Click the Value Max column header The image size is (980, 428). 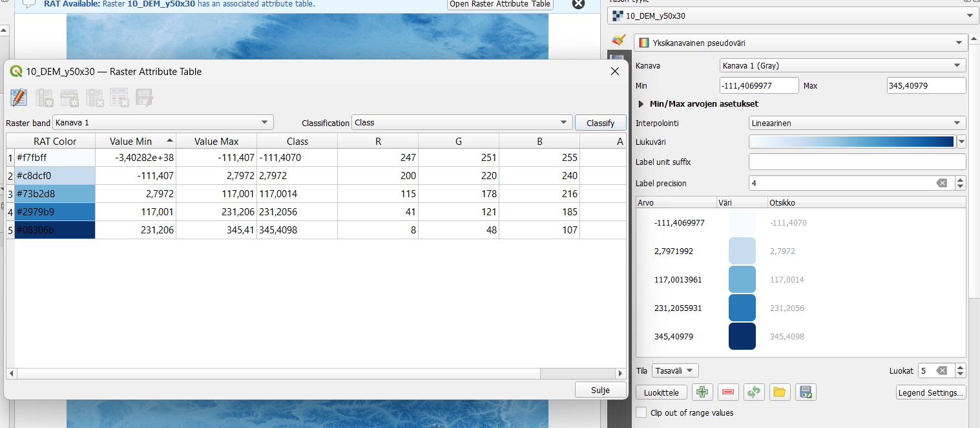(x=216, y=141)
